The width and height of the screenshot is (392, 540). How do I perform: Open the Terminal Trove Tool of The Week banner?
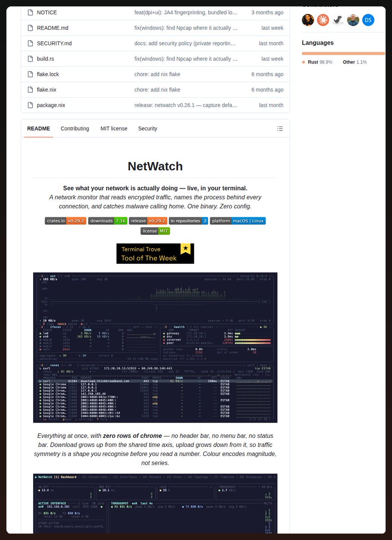[155, 253]
